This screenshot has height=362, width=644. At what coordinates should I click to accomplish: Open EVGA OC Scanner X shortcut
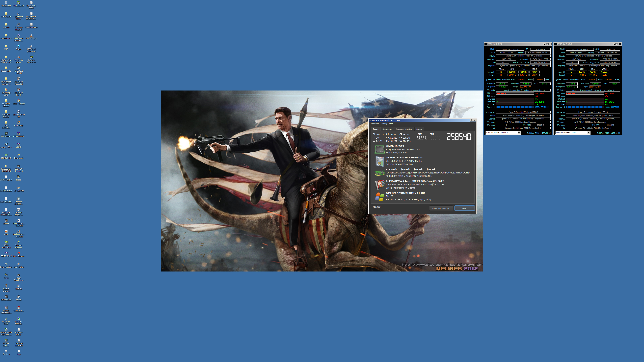(18, 168)
